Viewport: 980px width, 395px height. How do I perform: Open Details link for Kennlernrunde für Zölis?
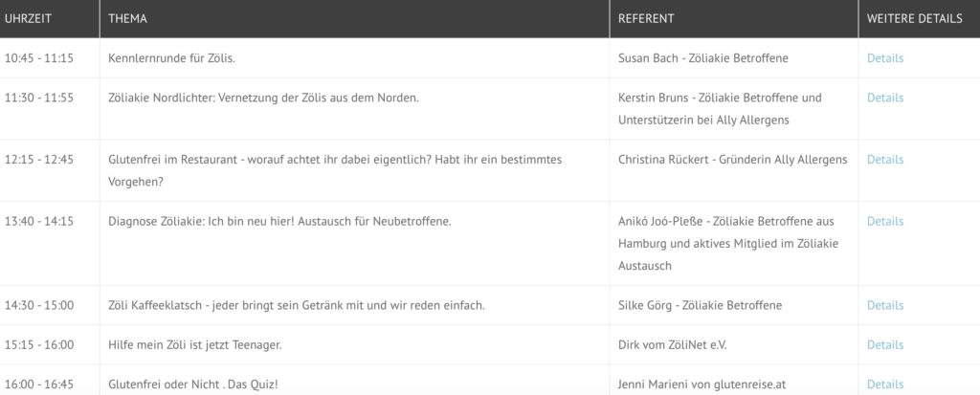884,58
